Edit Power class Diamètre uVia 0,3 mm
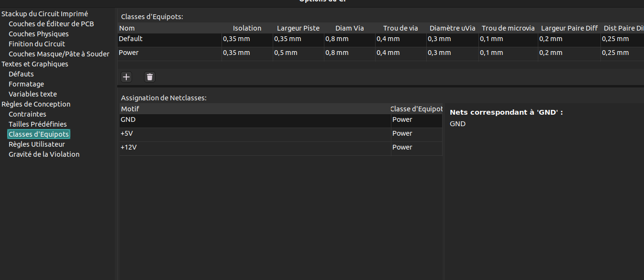Viewport: 644px width, 280px height. pos(453,54)
